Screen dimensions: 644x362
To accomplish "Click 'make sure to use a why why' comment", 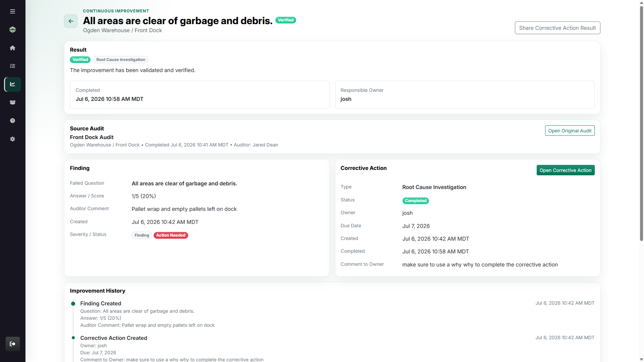I will coord(480,264).
